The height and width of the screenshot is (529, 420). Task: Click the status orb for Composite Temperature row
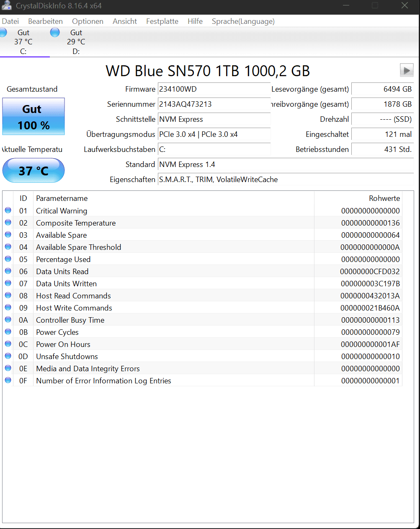pos(8,222)
